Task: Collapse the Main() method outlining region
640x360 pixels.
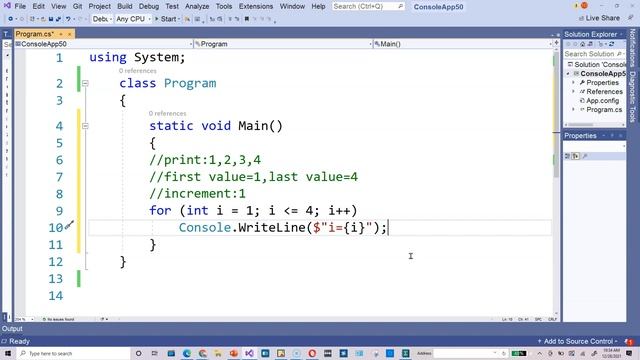Action: pos(85,126)
